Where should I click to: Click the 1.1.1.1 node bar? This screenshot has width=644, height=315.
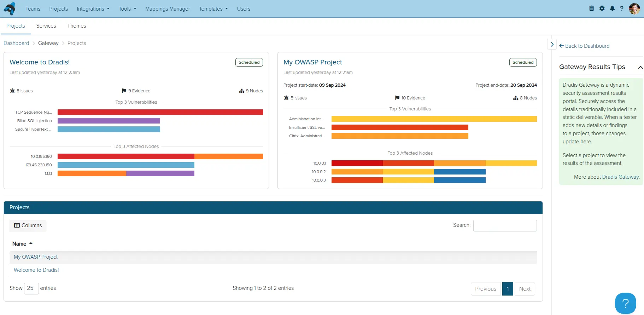(126, 173)
